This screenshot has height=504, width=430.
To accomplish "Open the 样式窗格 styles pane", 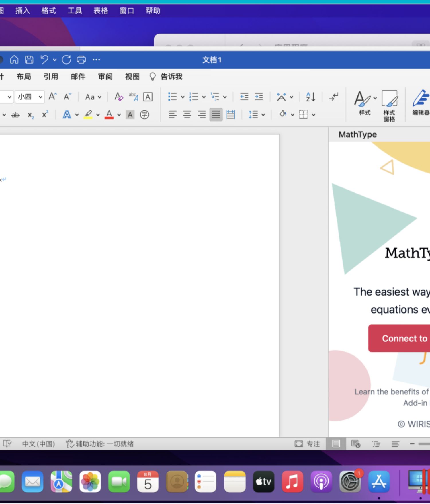I will point(389,106).
